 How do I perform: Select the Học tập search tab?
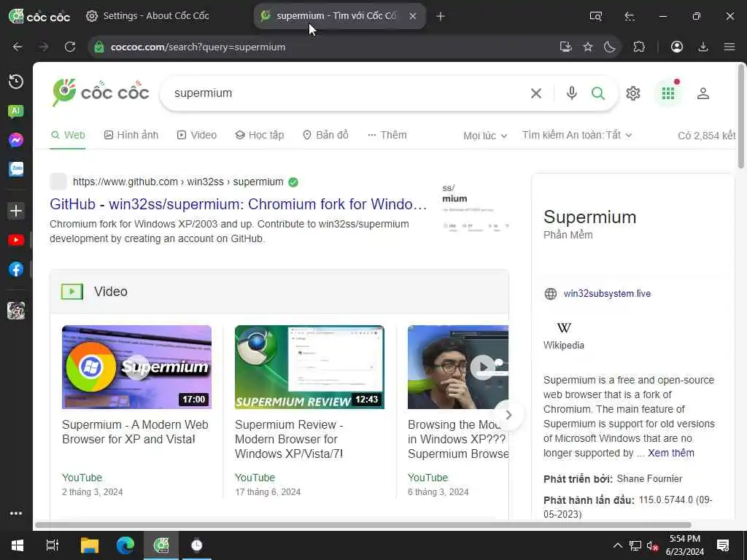(260, 135)
